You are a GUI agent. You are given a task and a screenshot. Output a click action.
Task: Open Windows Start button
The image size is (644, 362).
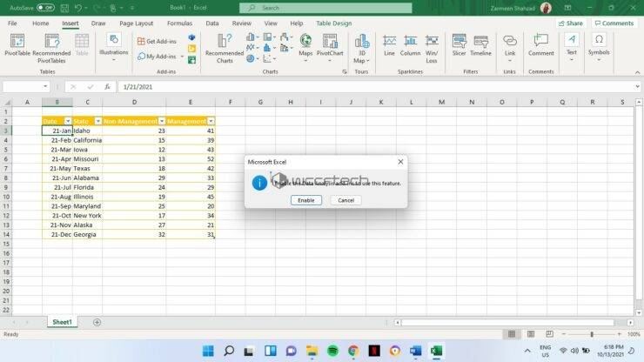(208, 351)
